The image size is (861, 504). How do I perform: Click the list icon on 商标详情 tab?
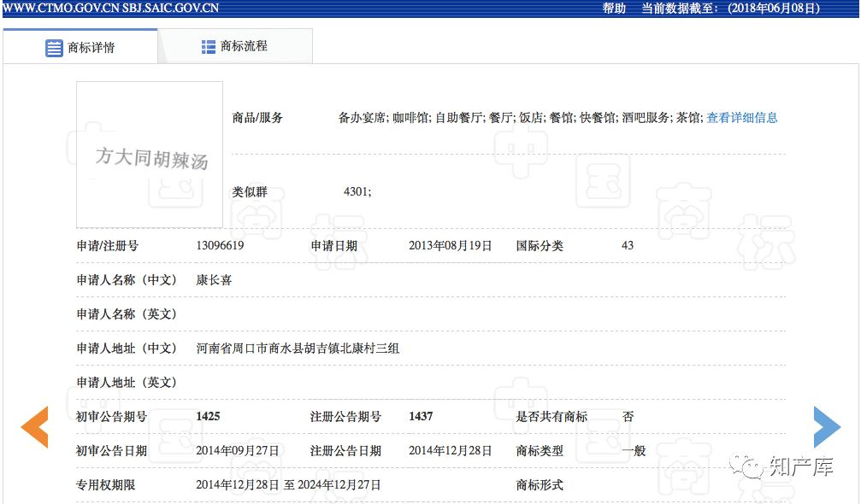tap(54, 48)
